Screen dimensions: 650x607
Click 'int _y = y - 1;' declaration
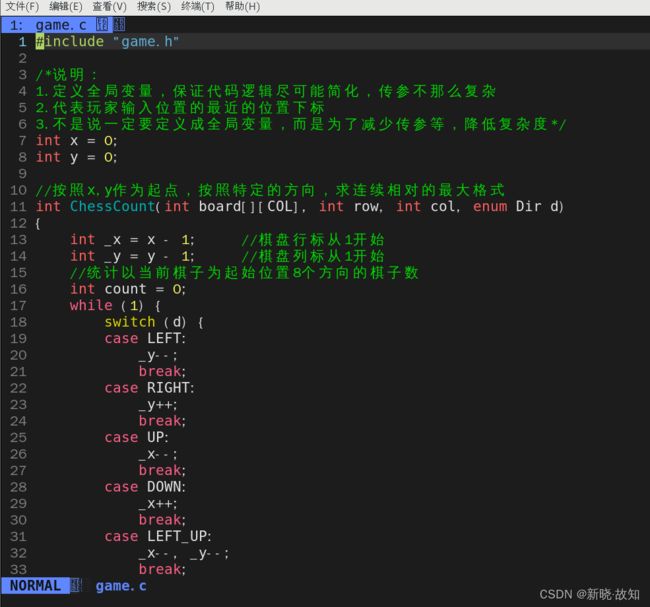point(132,256)
